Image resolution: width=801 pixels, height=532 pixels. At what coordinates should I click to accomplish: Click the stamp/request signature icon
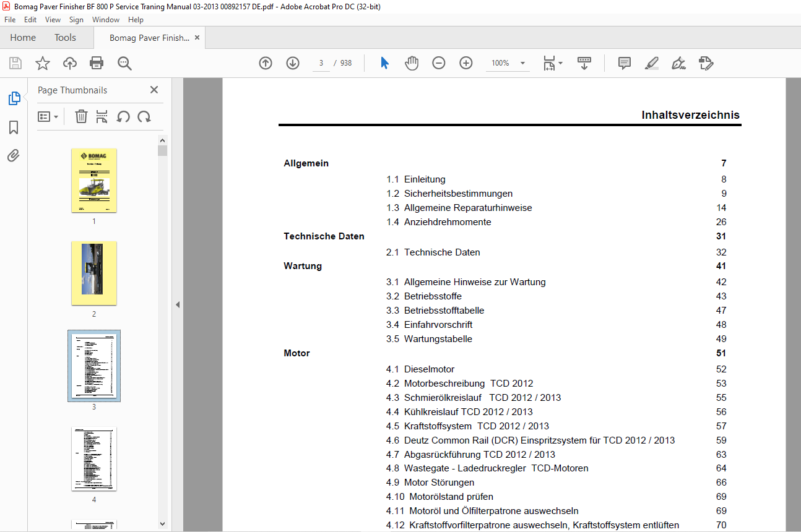coord(706,63)
